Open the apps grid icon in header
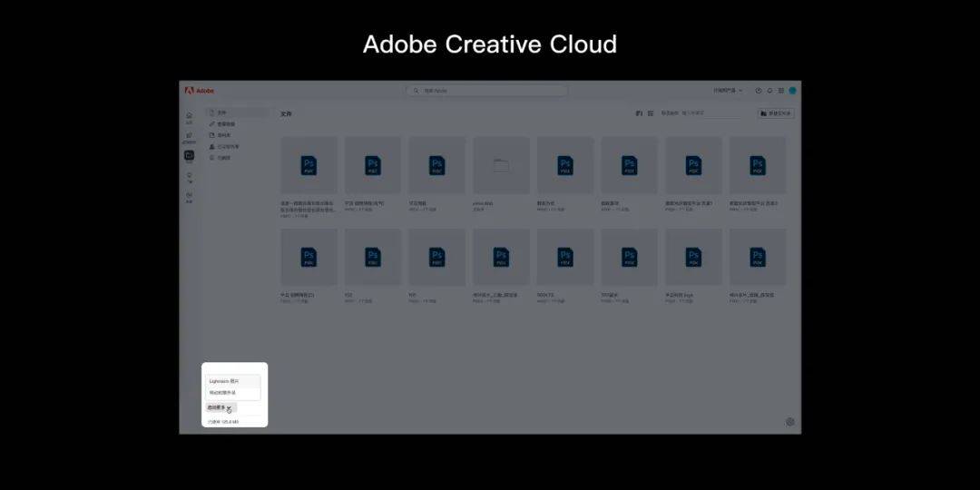The height and width of the screenshot is (490, 980). point(780,91)
